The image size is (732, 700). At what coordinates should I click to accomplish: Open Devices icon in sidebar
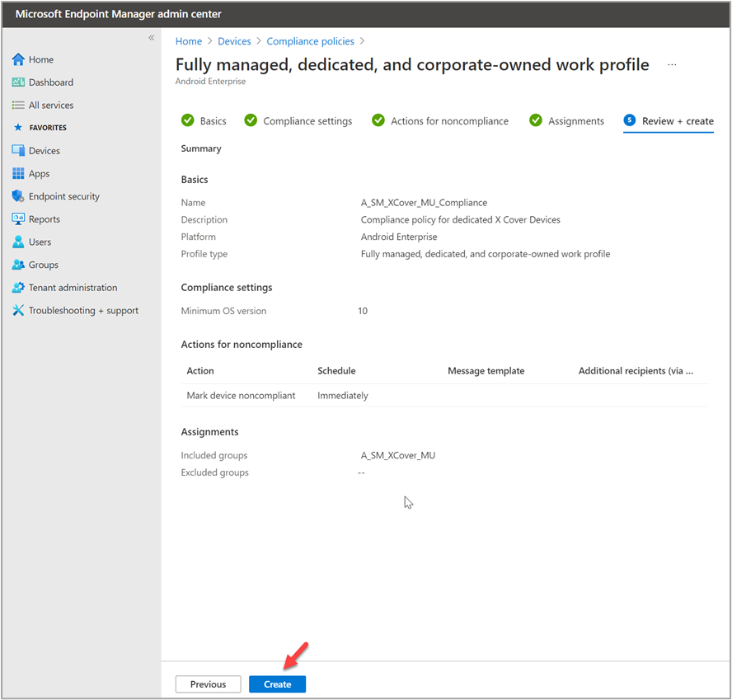coord(18,150)
